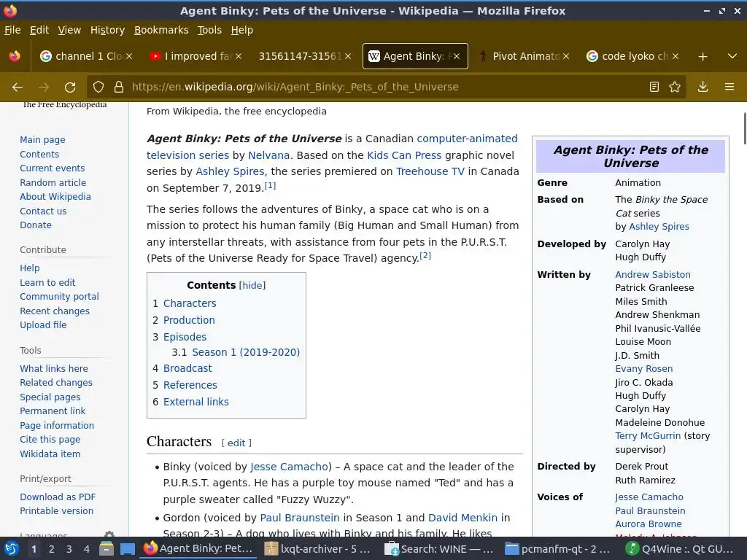Screen dimensions: 747x560
Task: View site security padlock info
Action: pos(119,87)
